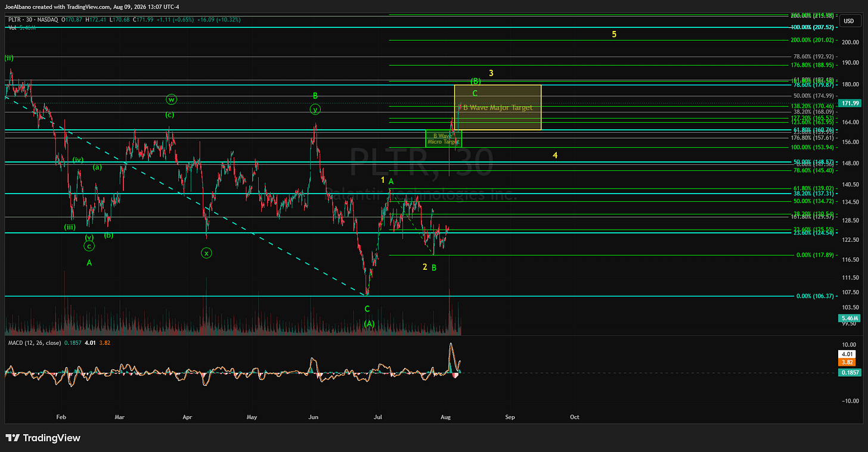Click the 5.46M volume axis label
The image size is (868, 452).
coord(848,319)
